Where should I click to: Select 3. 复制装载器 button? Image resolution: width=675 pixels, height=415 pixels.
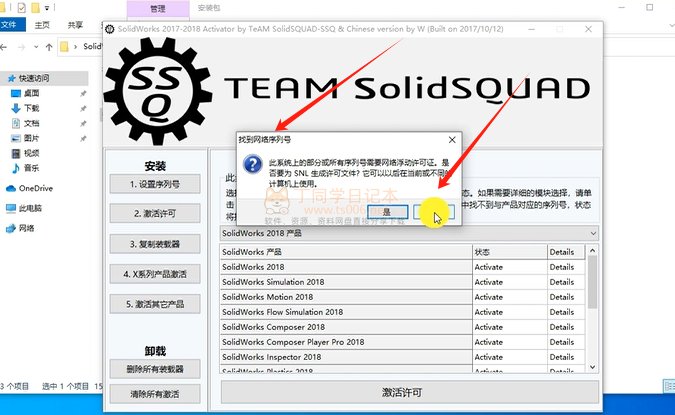pos(155,244)
